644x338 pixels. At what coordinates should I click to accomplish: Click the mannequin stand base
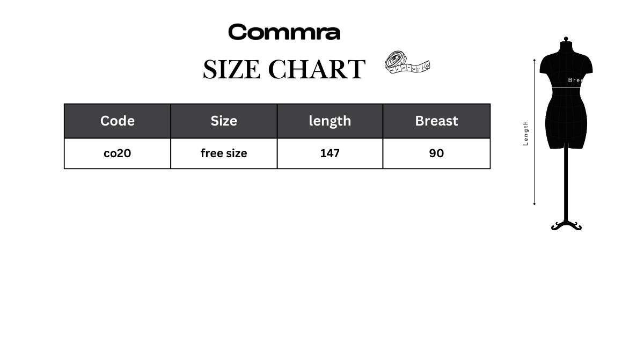pyautogui.click(x=566, y=225)
